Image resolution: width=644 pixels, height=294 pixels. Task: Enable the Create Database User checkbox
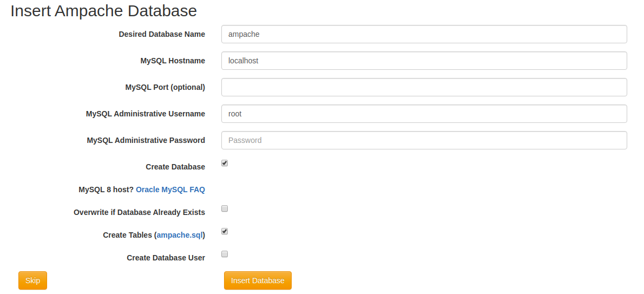(225, 254)
